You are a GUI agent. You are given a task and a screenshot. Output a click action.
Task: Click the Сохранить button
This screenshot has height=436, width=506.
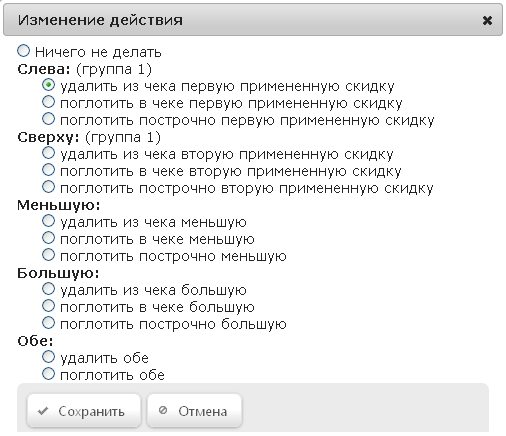(x=84, y=411)
